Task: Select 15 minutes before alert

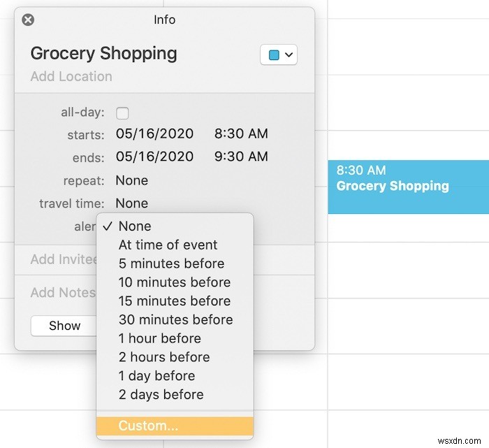Action: (175, 301)
